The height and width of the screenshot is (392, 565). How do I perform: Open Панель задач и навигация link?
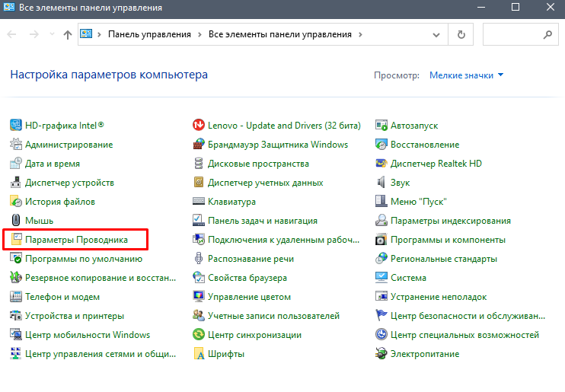pyautogui.click(x=262, y=221)
